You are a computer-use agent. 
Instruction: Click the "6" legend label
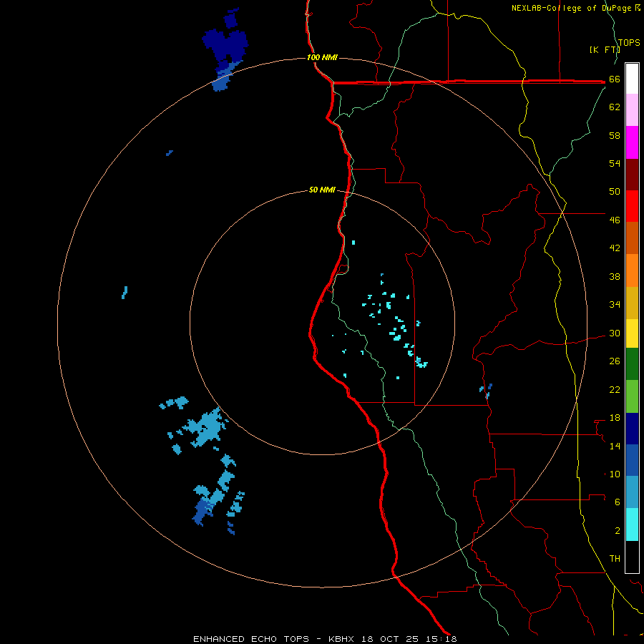click(618, 502)
